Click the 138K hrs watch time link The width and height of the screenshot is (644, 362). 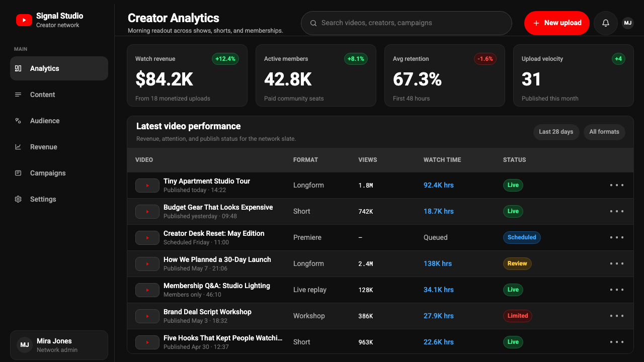(438, 263)
